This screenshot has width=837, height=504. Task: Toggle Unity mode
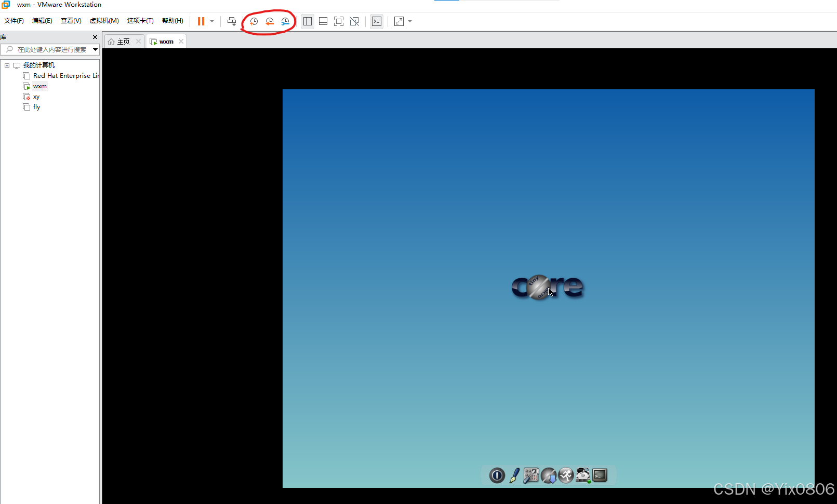(354, 21)
